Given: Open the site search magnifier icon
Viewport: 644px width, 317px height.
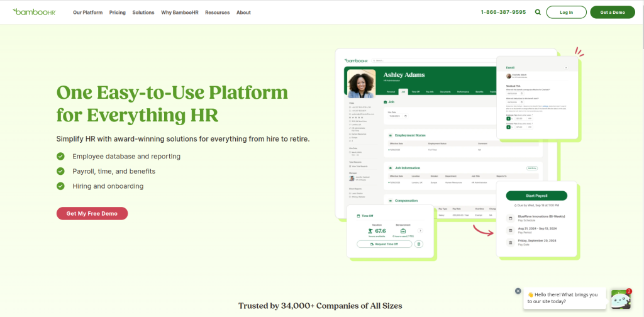Looking at the screenshot, I should [x=538, y=12].
